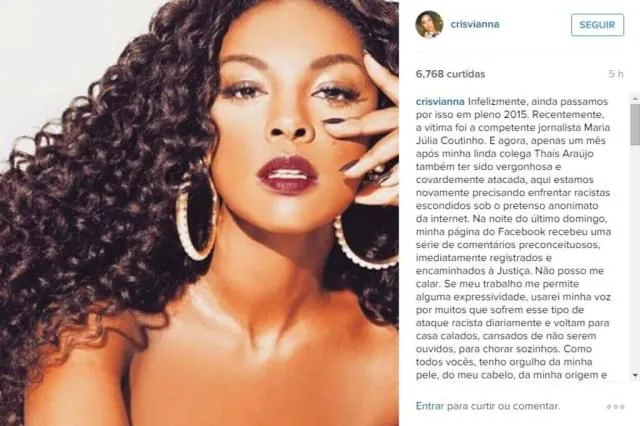The image size is (640, 426).
Task: Click the left hoop earring in photo
Action: click(195, 218)
